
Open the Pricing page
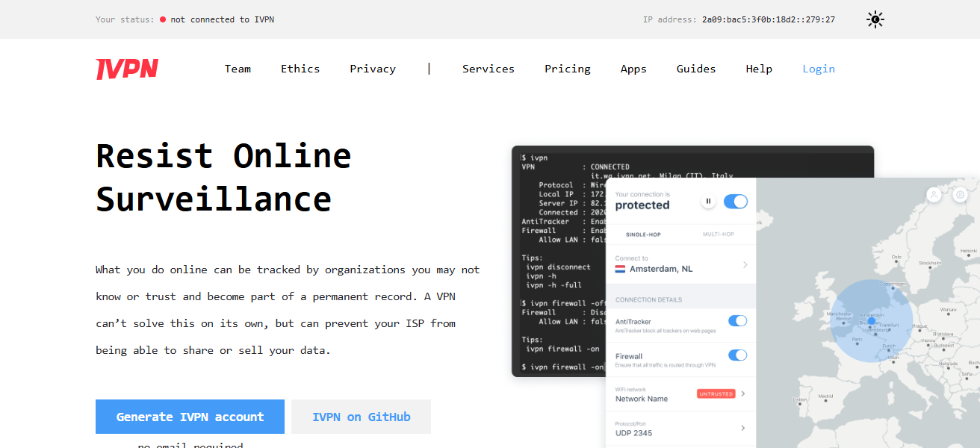pos(568,69)
